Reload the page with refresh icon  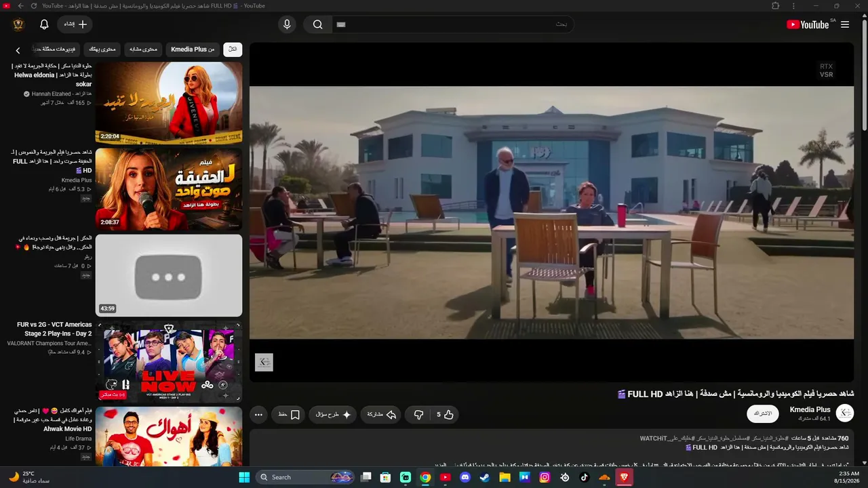click(x=34, y=6)
